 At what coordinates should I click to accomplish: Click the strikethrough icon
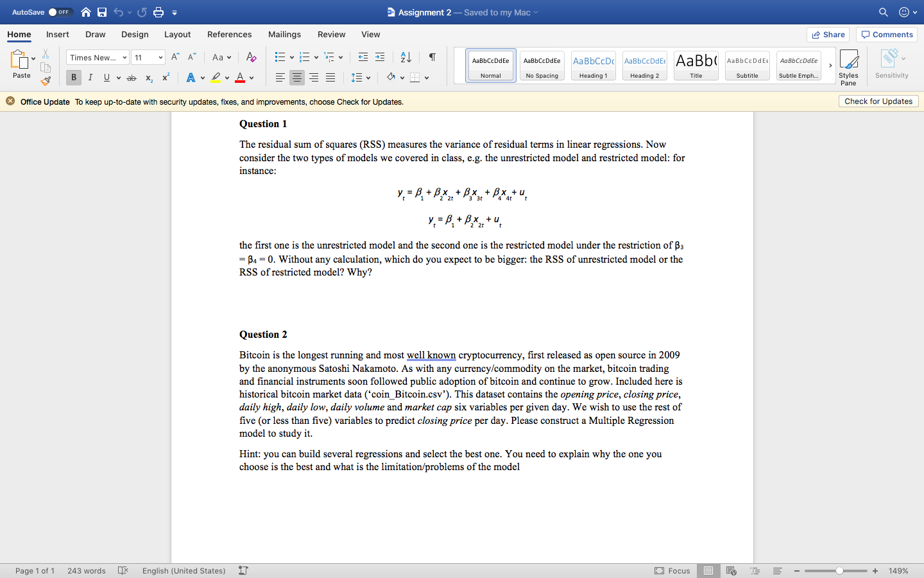(x=131, y=77)
